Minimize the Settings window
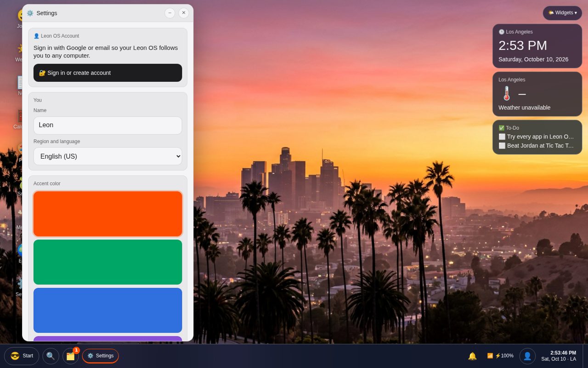The height and width of the screenshot is (368, 588). point(170,13)
